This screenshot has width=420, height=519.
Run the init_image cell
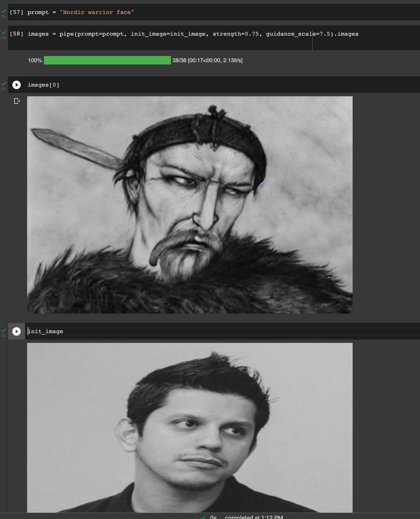(17, 331)
